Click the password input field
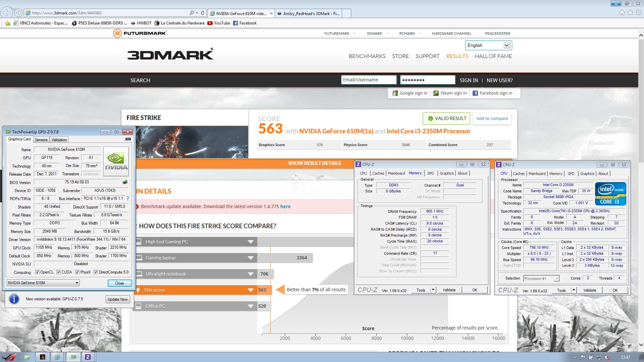 coord(427,80)
